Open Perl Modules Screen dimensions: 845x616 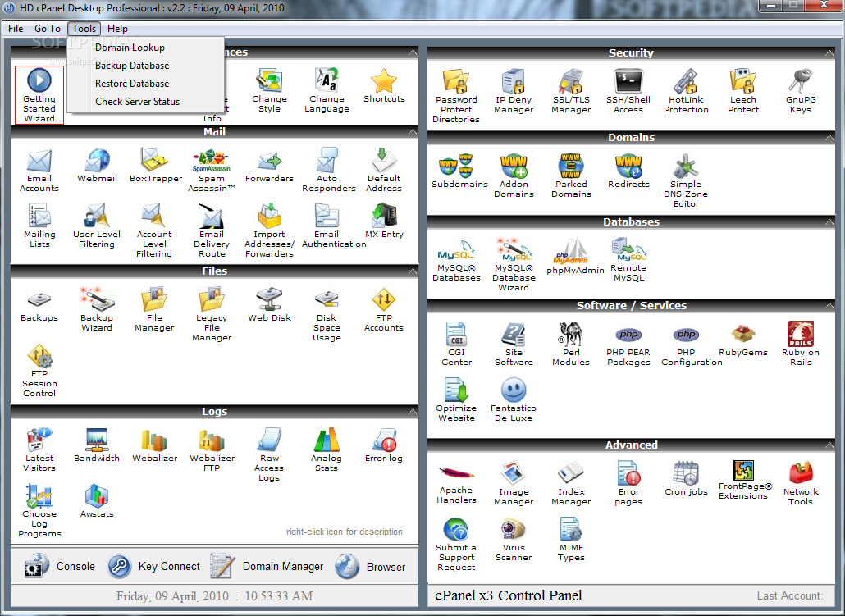571,345
